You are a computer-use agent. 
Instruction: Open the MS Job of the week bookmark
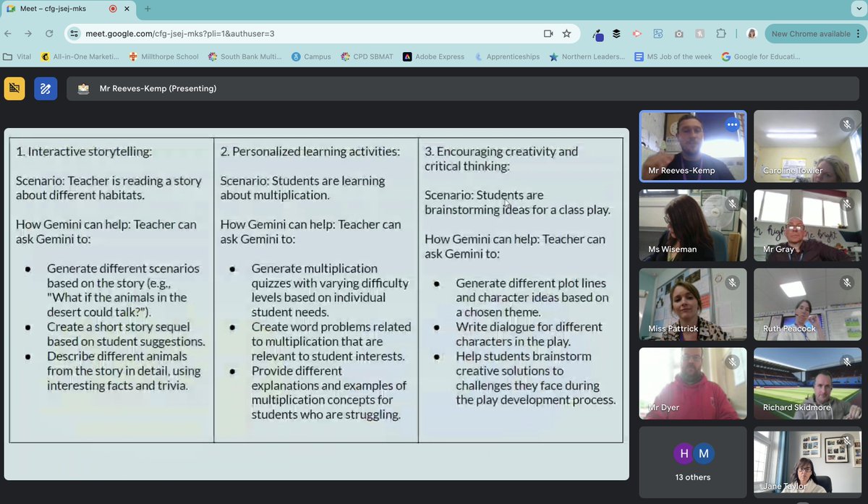click(673, 56)
